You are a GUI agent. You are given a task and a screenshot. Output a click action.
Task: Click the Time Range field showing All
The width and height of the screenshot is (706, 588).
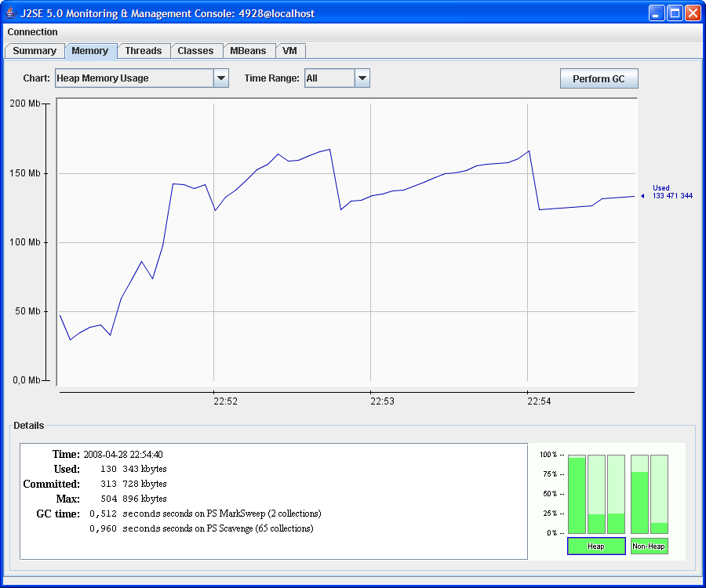tap(337, 78)
